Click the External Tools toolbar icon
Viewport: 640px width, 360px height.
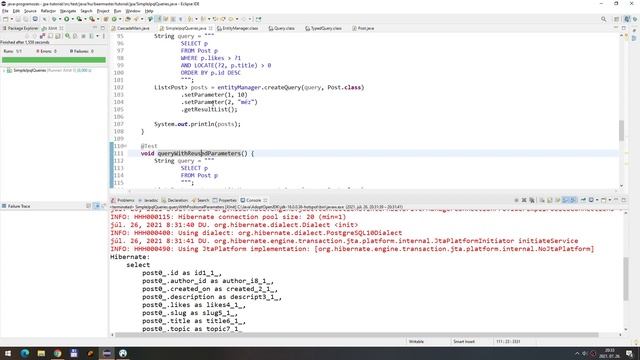92,19
